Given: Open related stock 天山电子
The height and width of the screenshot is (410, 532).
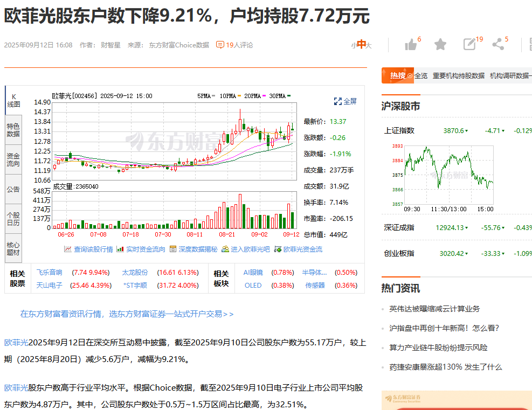Looking at the screenshot, I should tap(49, 286).
